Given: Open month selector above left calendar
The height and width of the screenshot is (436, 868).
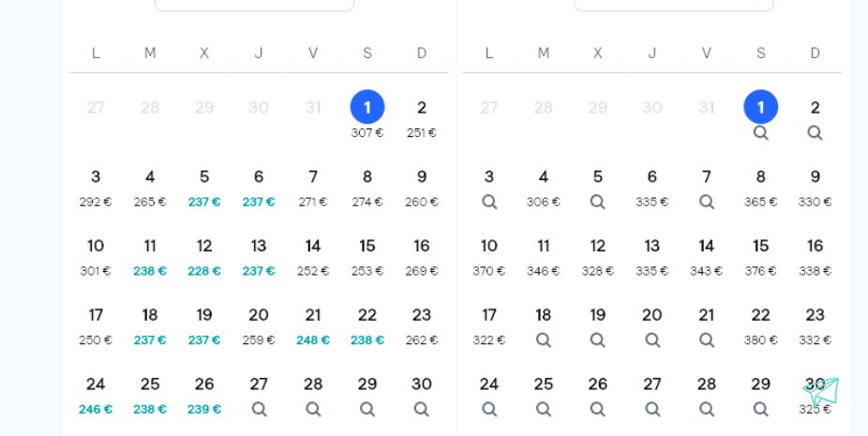Looking at the screenshot, I should click(255, 5).
